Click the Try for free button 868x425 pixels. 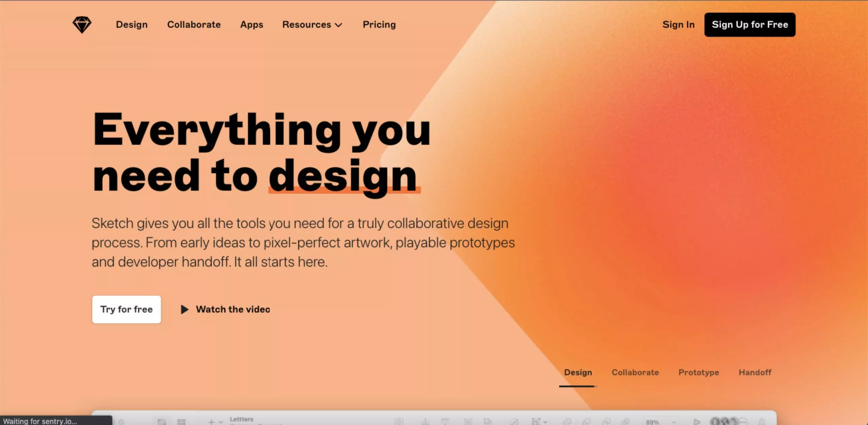[x=126, y=309]
